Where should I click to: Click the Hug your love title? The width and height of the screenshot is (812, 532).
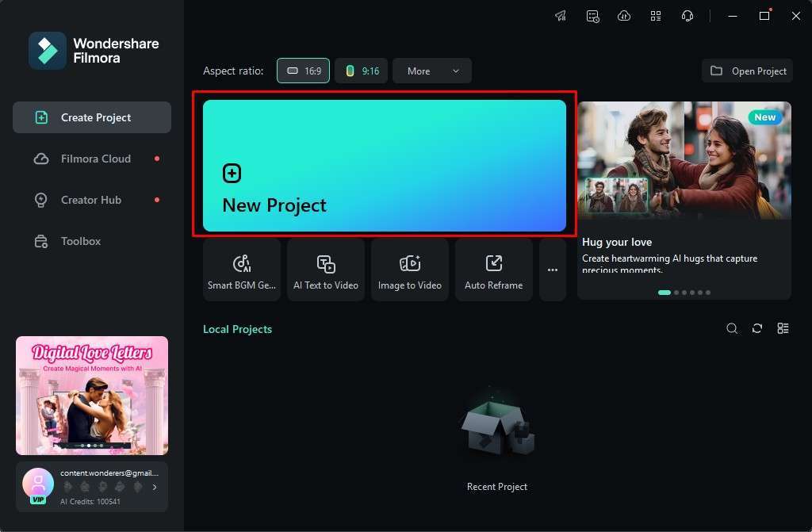point(617,242)
